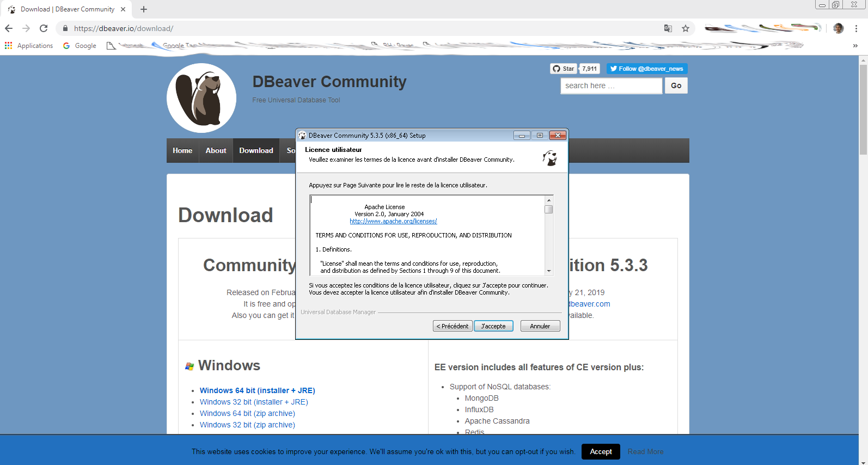Image resolution: width=868 pixels, height=465 pixels.
Task: Open the About menu item
Action: tap(216, 151)
